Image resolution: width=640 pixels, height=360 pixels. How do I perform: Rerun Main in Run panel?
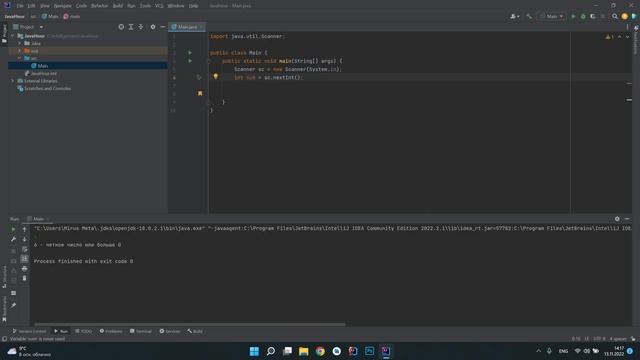point(13,229)
